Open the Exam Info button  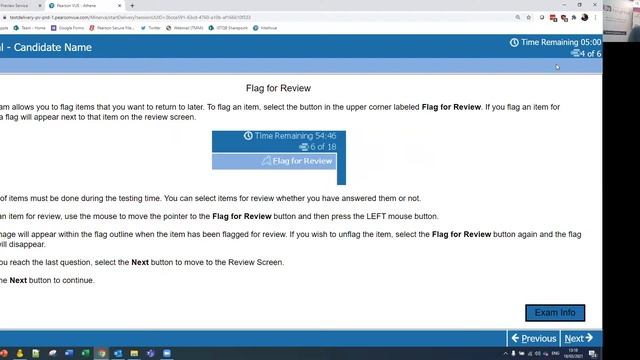coord(555,313)
